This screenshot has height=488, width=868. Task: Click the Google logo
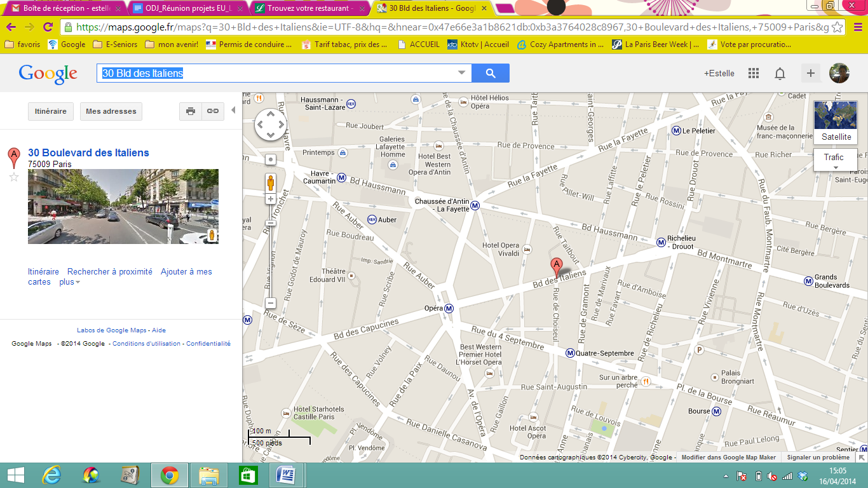48,74
